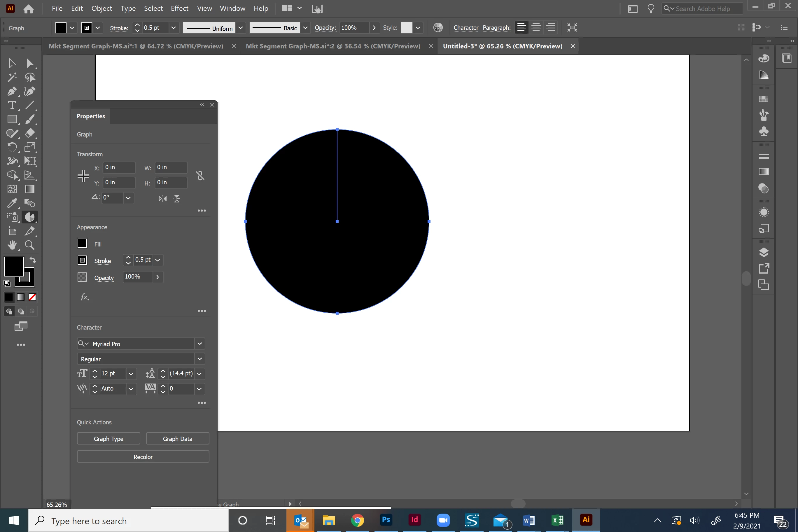Swap fill and stroke colors
The width and height of the screenshot is (798, 532).
point(33,260)
